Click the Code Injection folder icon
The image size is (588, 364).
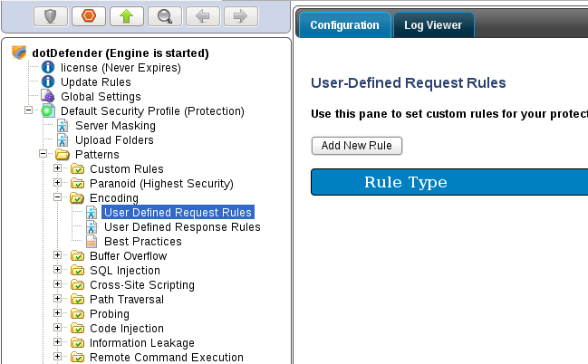click(77, 329)
